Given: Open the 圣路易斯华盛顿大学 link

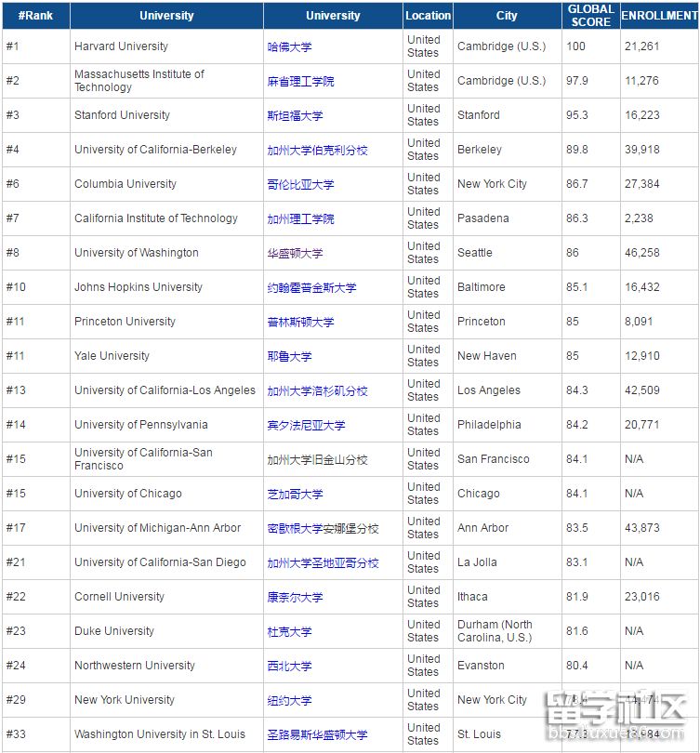Looking at the screenshot, I should [317, 735].
